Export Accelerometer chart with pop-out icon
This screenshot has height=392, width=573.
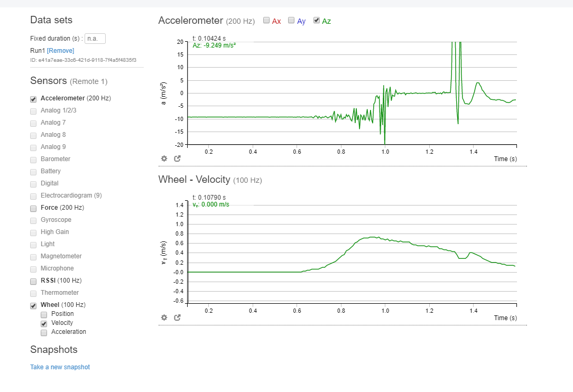(x=177, y=158)
